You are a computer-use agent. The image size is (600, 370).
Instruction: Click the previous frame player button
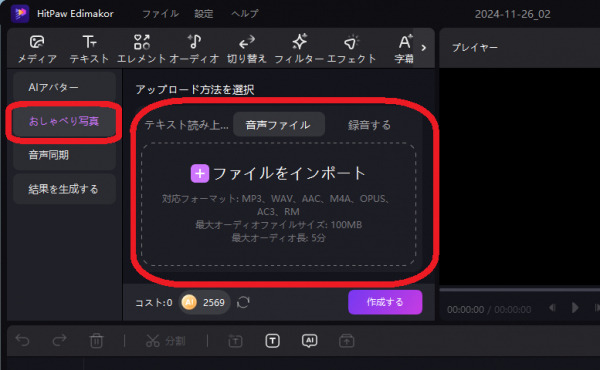552,308
